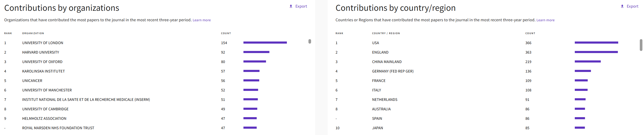Click count 219 for China Mainland

[528, 62]
